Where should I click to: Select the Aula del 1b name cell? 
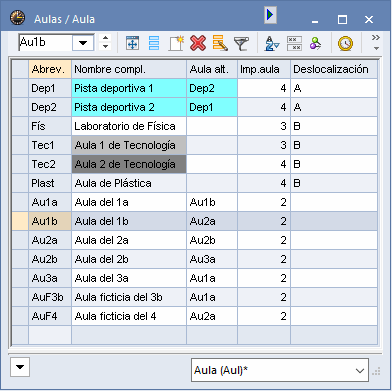point(129,221)
